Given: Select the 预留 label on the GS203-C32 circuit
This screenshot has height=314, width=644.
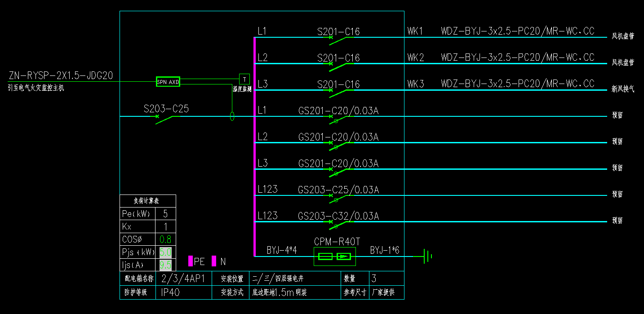Looking at the screenshot, I should click(x=617, y=221).
